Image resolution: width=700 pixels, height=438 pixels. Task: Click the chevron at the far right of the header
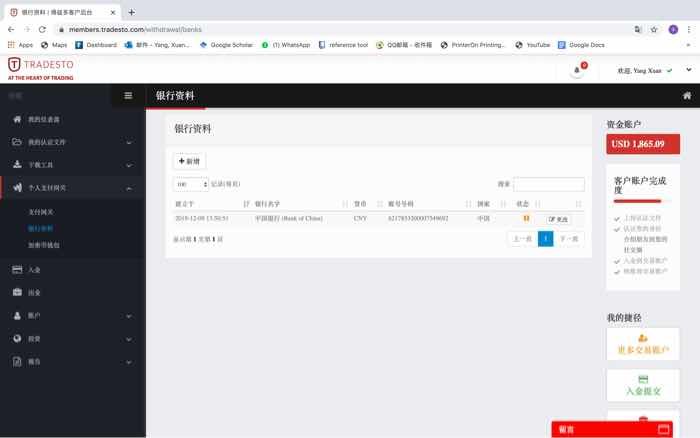pos(689,70)
